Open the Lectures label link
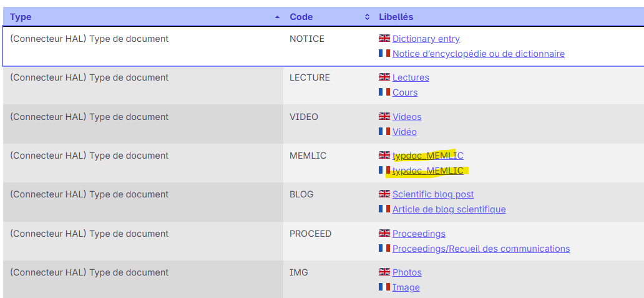This screenshot has height=298, width=644. [x=411, y=77]
